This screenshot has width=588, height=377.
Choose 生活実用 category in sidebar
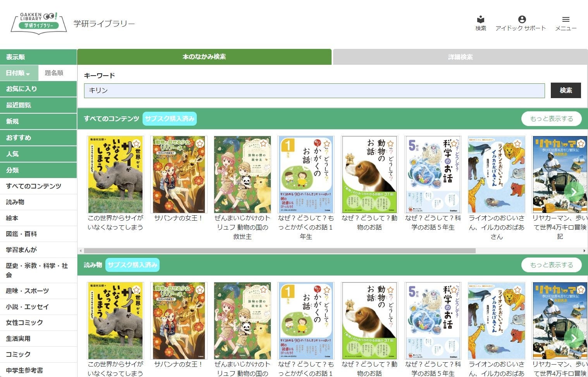tap(38, 339)
